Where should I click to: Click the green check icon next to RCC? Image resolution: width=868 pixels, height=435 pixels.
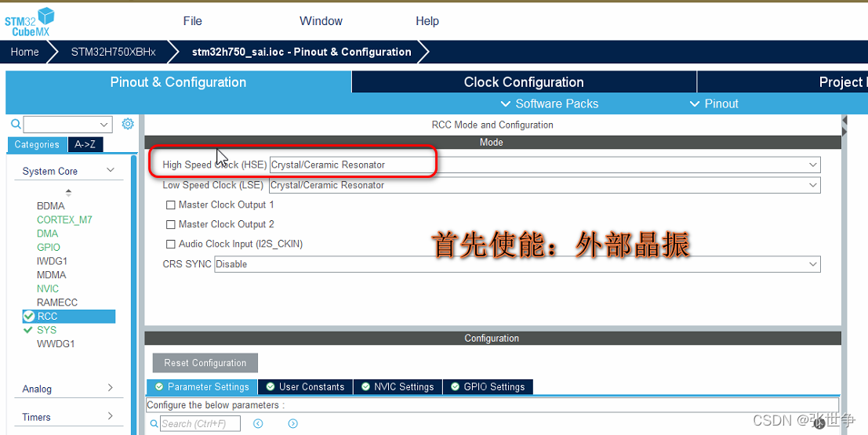tap(29, 316)
